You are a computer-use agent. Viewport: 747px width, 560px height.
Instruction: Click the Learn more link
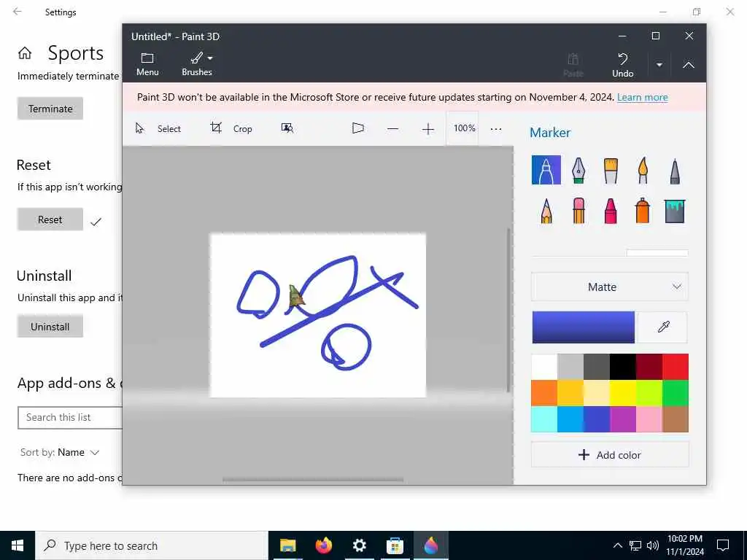[642, 97]
